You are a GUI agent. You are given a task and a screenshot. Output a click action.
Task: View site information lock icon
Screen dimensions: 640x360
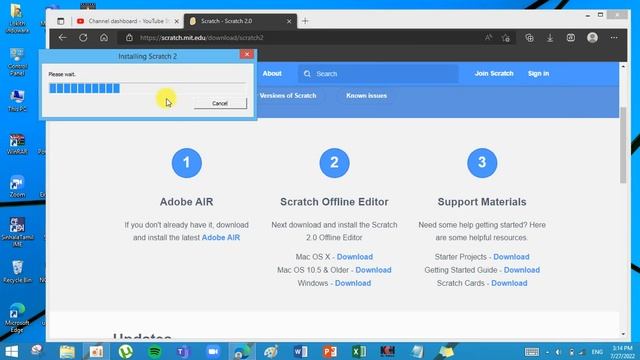click(129, 38)
